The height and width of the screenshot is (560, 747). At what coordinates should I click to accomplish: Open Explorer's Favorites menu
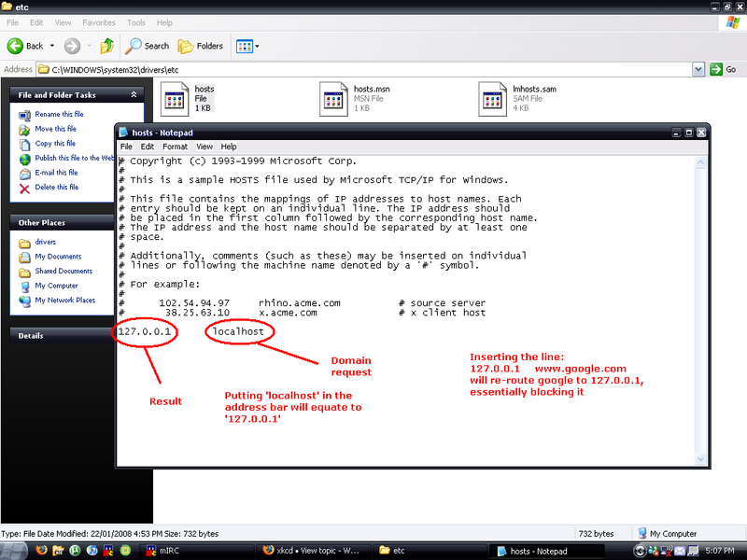(x=99, y=22)
